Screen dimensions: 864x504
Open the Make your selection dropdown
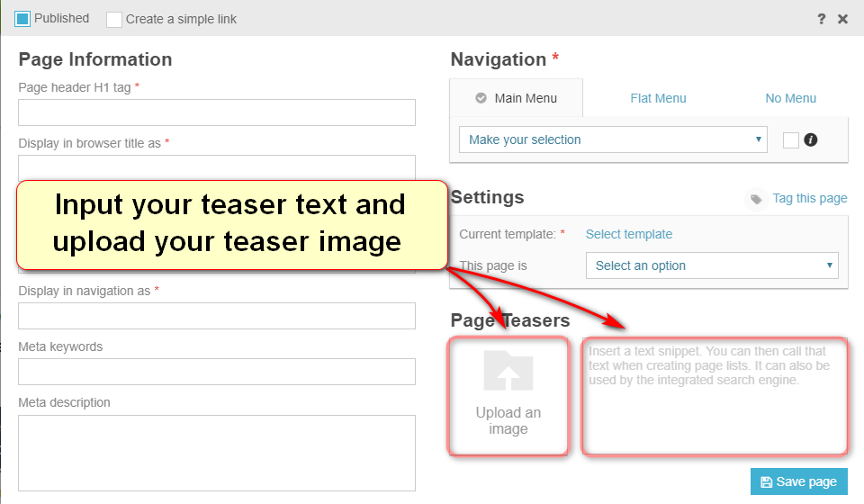(613, 139)
